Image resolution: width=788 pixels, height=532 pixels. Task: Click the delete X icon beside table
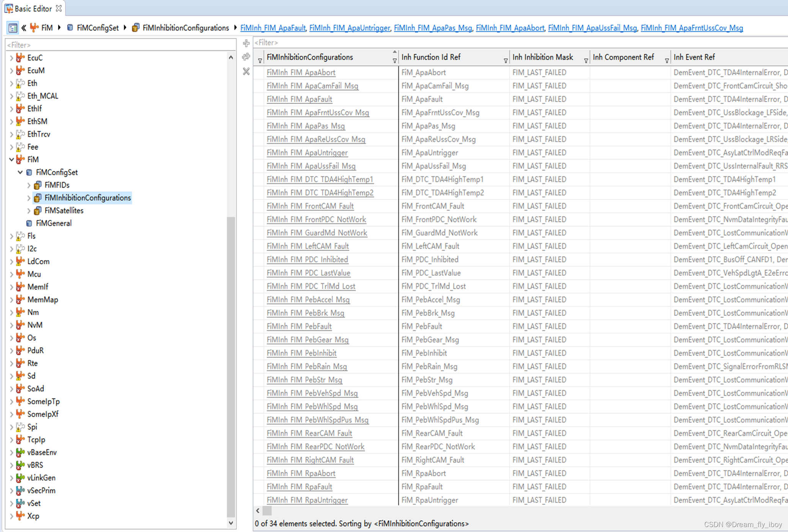click(x=246, y=72)
